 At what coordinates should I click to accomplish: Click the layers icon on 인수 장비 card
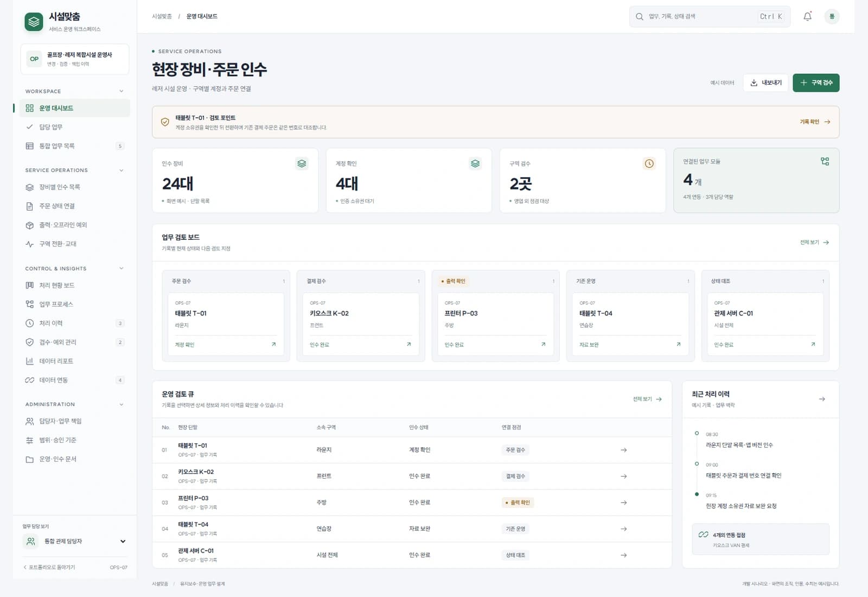(x=302, y=163)
